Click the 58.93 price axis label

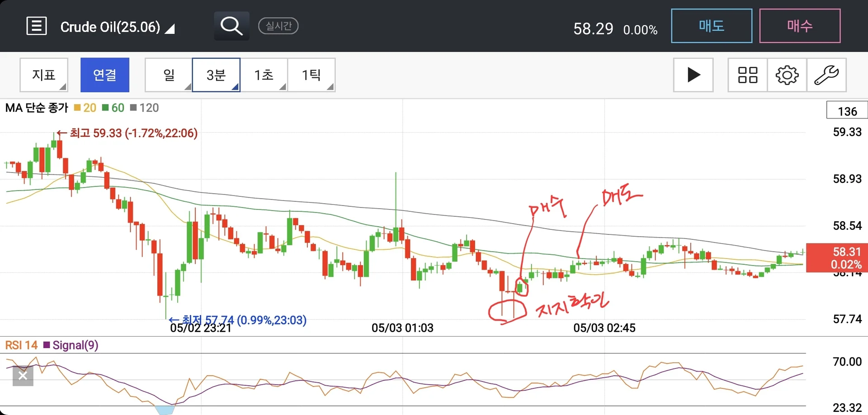[x=847, y=179]
